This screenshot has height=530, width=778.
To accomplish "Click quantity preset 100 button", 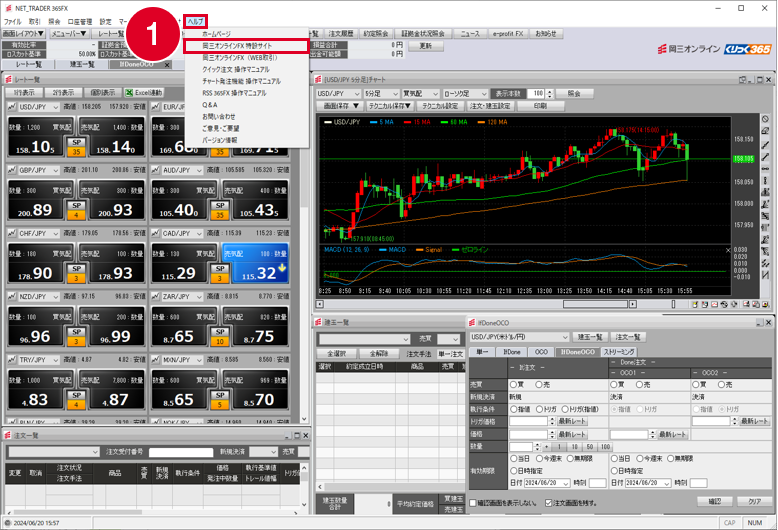I will pos(605,447).
